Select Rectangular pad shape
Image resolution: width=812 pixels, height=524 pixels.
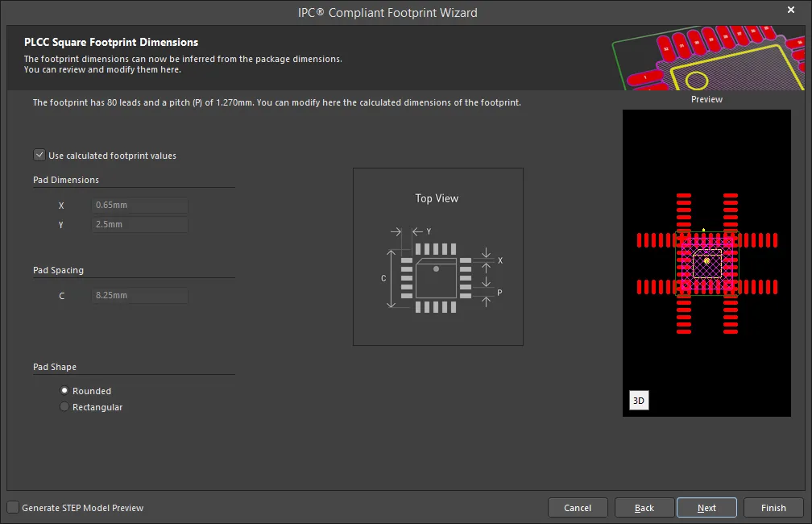pos(64,407)
